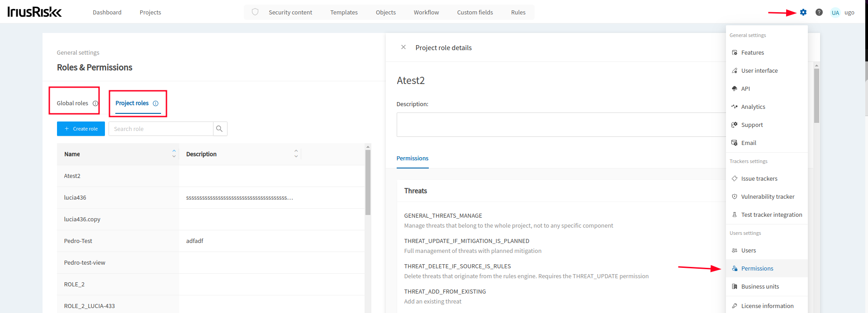Click the ugo username

(849, 13)
